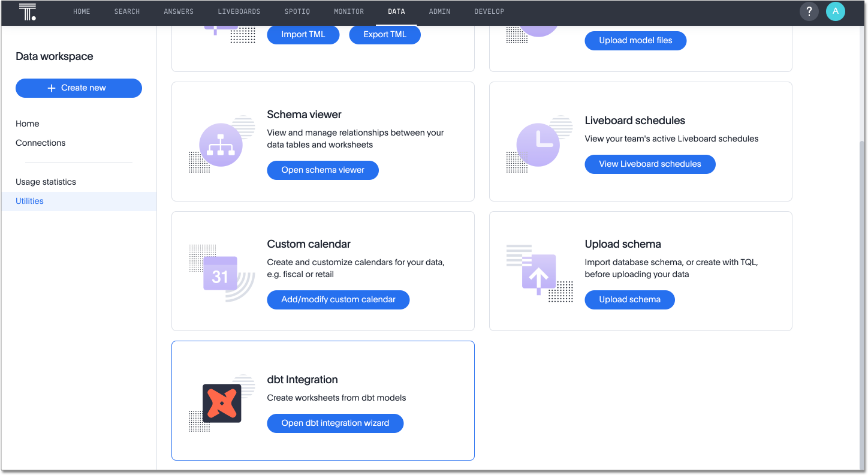Select Connections in the sidebar
The height and width of the screenshot is (475, 868).
(41, 143)
